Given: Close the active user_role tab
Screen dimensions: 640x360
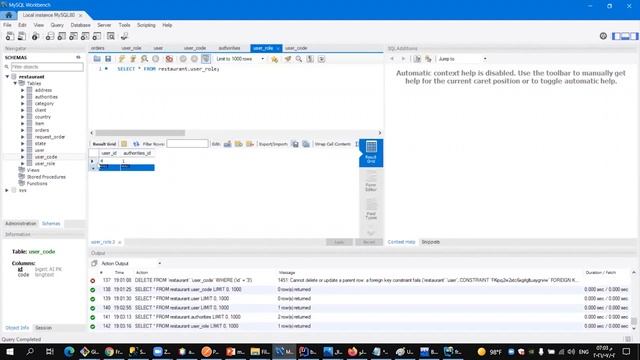Looking at the screenshot, I should click(x=278, y=49).
